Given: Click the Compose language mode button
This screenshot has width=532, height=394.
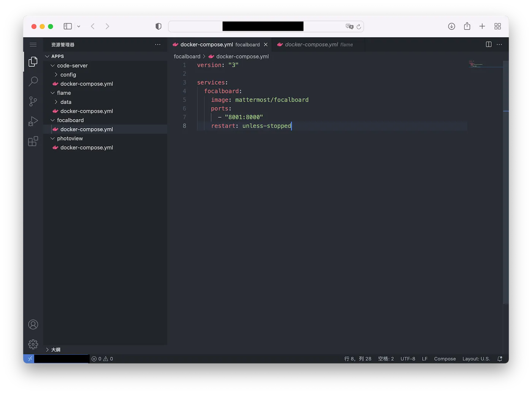Looking at the screenshot, I should tap(445, 359).
